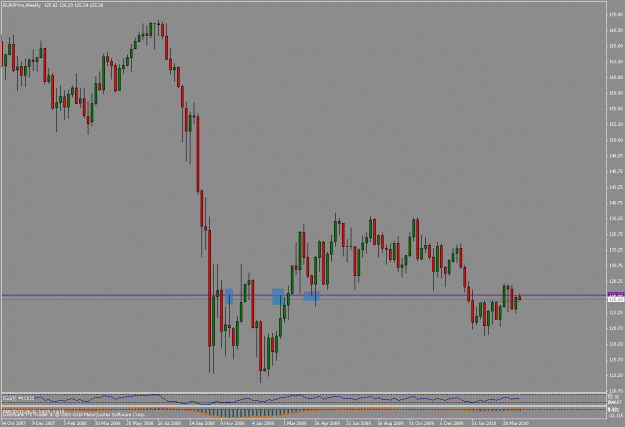Click the 14 Oct 2007 date label
The image size is (625, 427).
(x=14, y=423)
